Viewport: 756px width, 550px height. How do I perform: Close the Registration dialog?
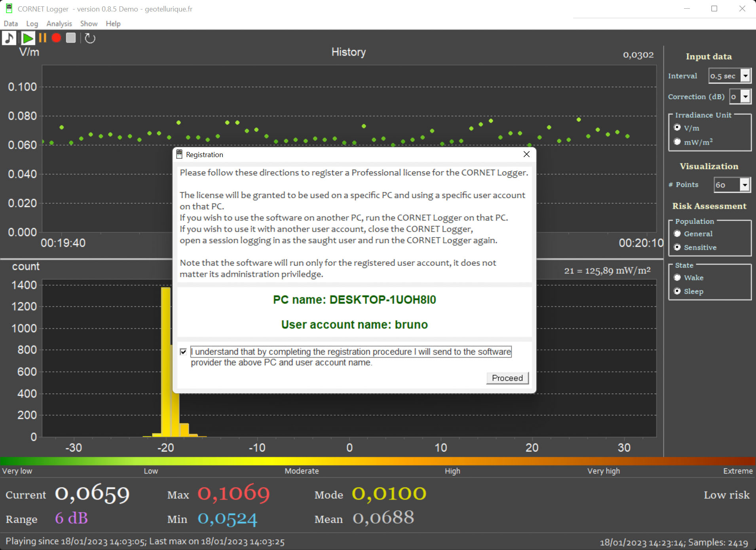point(526,154)
